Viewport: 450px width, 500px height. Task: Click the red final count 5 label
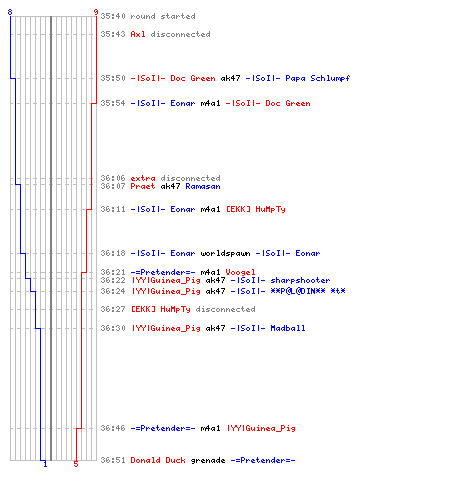[x=76, y=464]
